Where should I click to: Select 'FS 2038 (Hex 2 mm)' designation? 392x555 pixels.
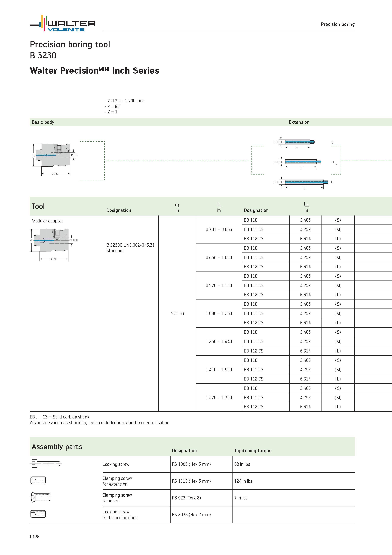tap(191, 515)
